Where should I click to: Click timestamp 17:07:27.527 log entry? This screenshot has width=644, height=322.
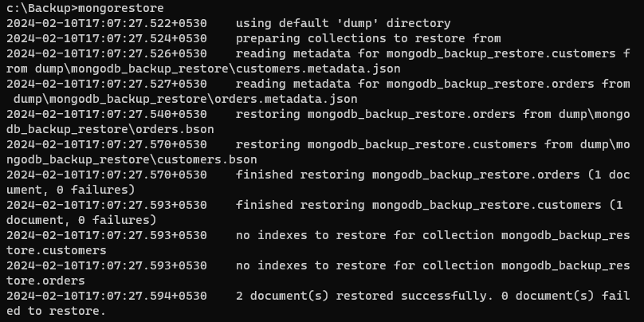pos(106,84)
